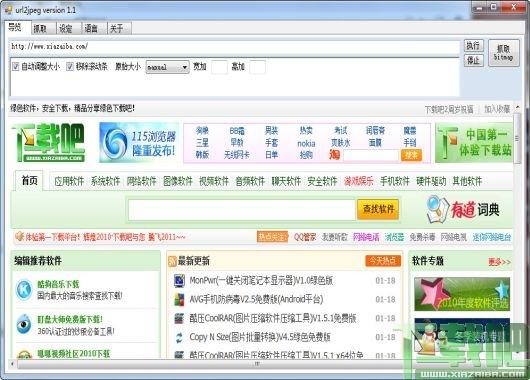The width and height of the screenshot is (530, 380).
Task: Open the 浏览器 hot link
Action: pos(394,237)
